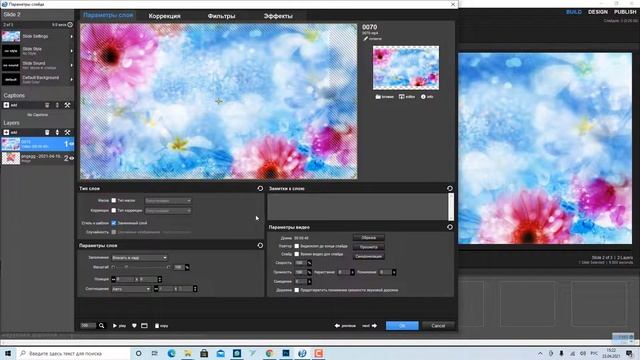Image resolution: width=640 pixels, height=360 pixels.
Task: Open Captions tools wrench icon
Action: [x=67, y=105]
